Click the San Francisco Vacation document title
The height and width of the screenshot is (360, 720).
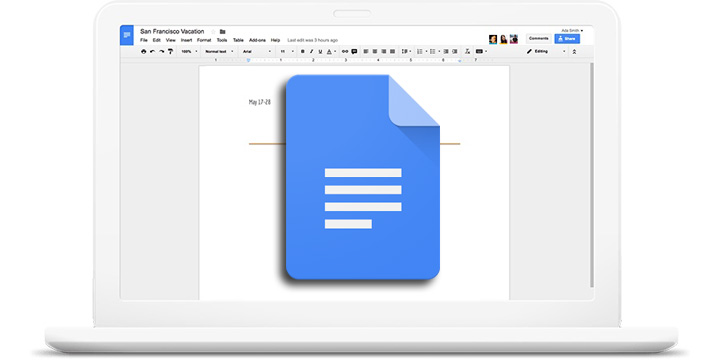point(172,31)
